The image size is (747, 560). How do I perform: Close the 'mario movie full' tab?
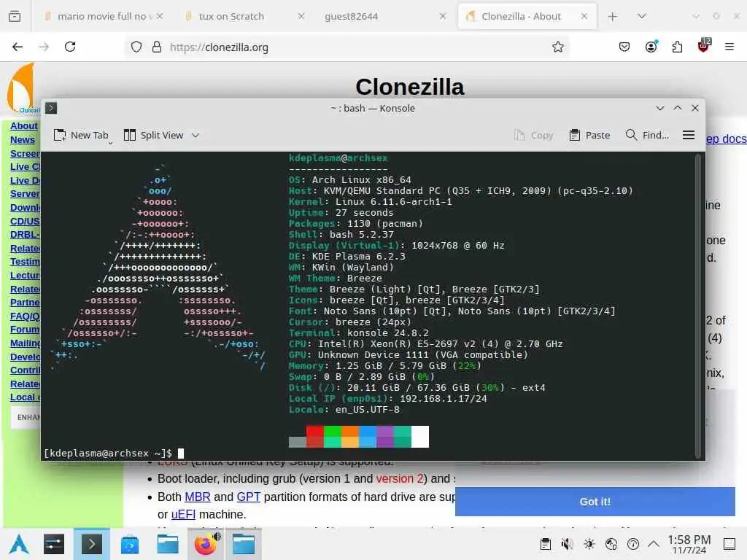pyautogui.click(x=160, y=16)
